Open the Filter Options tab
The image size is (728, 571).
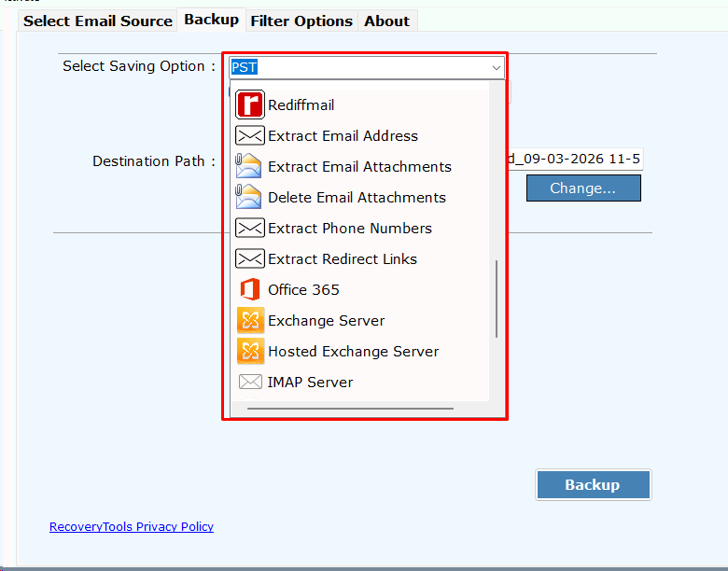pyautogui.click(x=301, y=21)
